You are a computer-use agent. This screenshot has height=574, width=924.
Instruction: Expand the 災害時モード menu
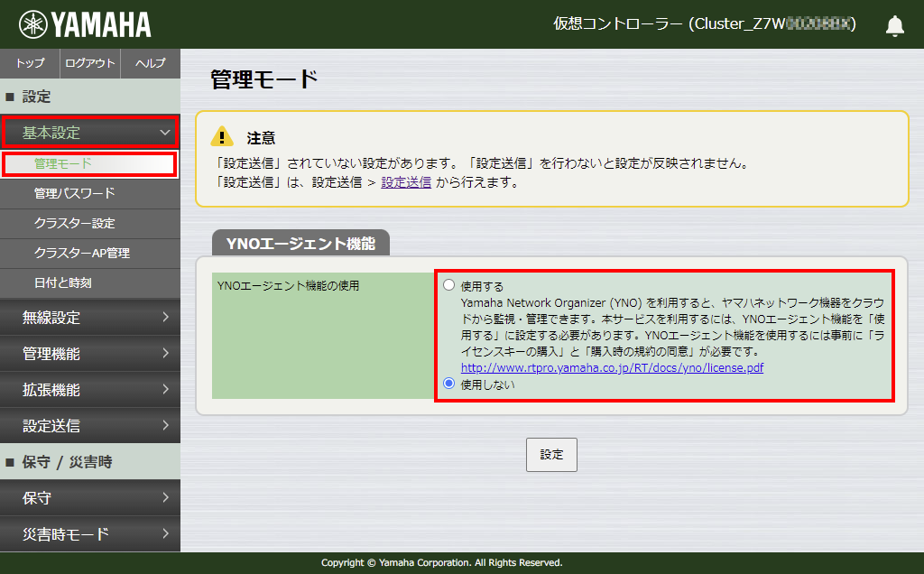(89, 533)
